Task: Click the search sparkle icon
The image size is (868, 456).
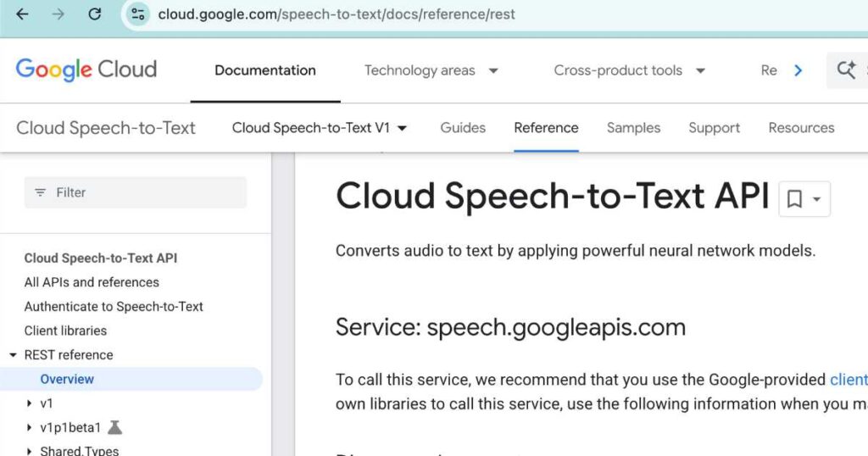Action: [847, 70]
